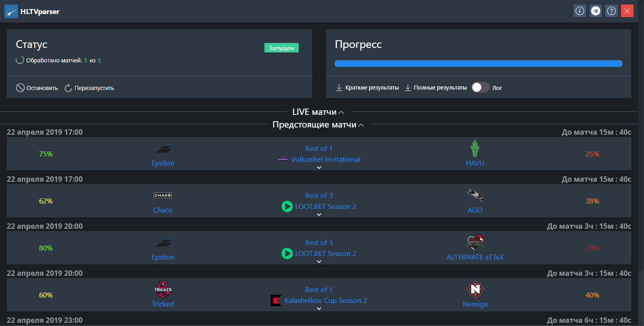Click the 25% HAVU win probability
This screenshot has height=326, width=644.
[x=592, y=154]
